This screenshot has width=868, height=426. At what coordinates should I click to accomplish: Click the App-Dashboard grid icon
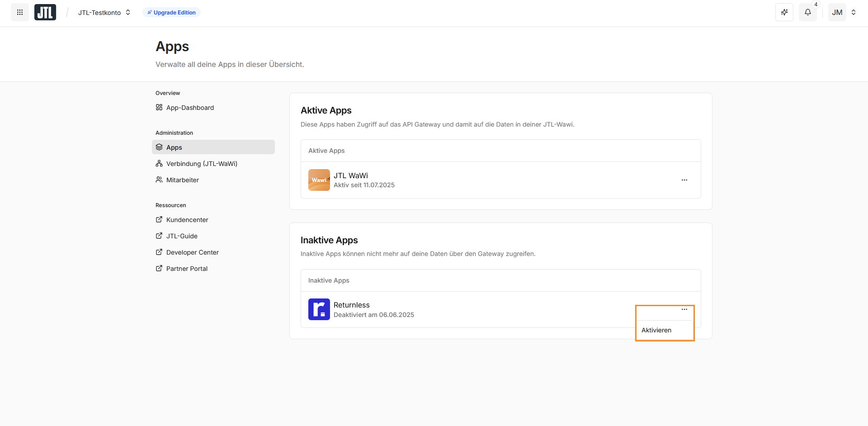pyautogui.click(x=159, y=107)
